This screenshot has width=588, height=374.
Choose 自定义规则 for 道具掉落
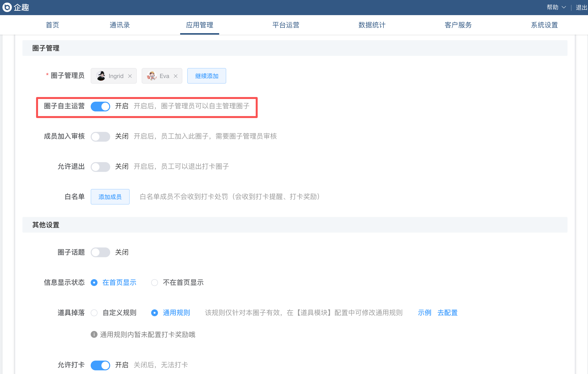point(94,313)
